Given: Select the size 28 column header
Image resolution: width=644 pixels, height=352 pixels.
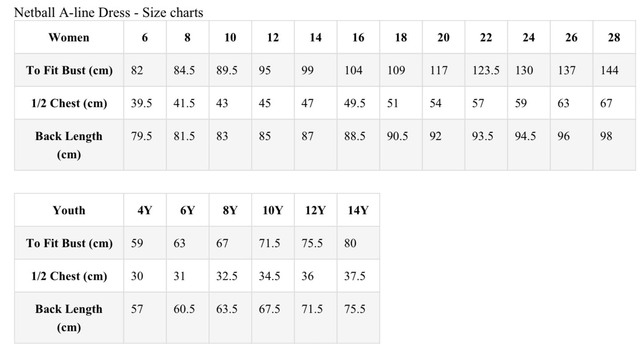Looking at the screenshot, I should (614, 37).
